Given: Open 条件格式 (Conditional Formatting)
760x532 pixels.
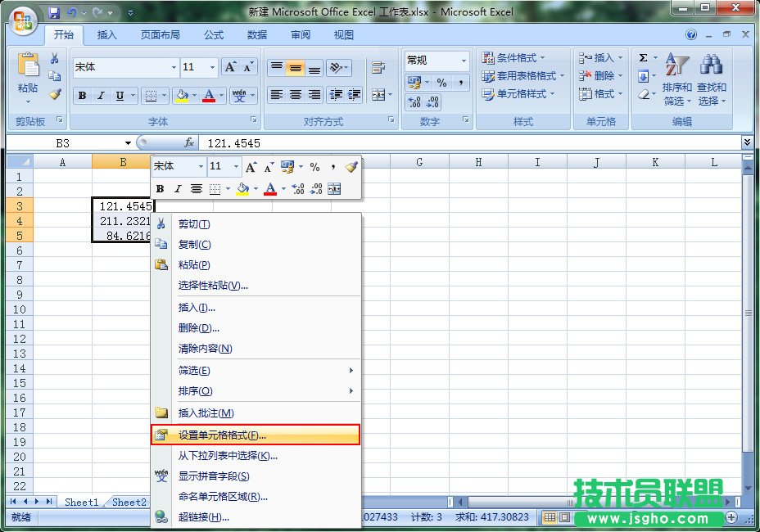Looking at the screenshot, I should [516, 57].
